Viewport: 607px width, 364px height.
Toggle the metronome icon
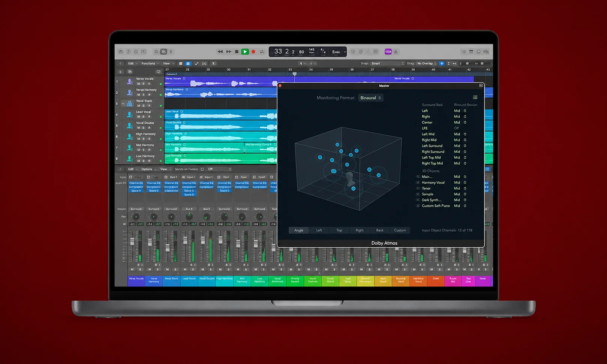(396, 52)
